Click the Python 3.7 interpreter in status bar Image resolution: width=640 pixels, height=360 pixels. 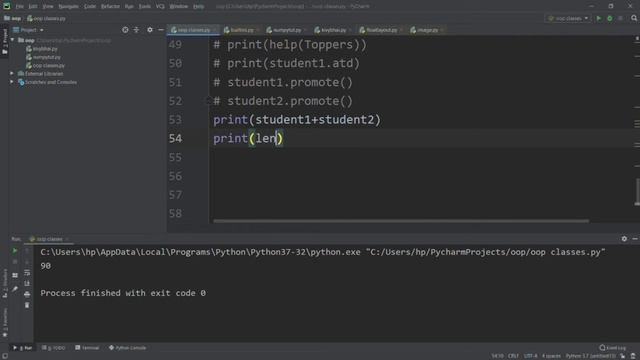click(591, 356)
